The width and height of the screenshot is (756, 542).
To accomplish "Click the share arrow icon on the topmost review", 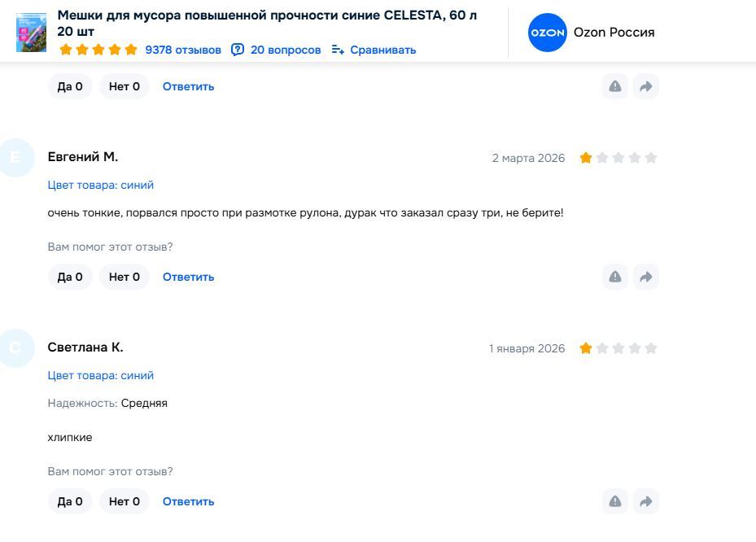I will coord(645,86).
